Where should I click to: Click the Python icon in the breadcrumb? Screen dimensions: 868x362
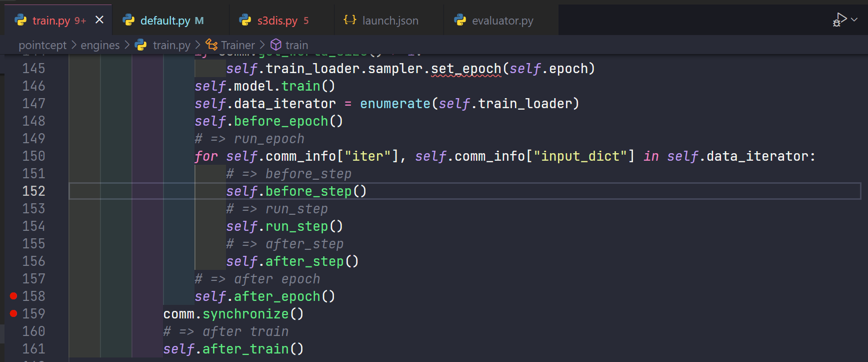click(141, 45)
